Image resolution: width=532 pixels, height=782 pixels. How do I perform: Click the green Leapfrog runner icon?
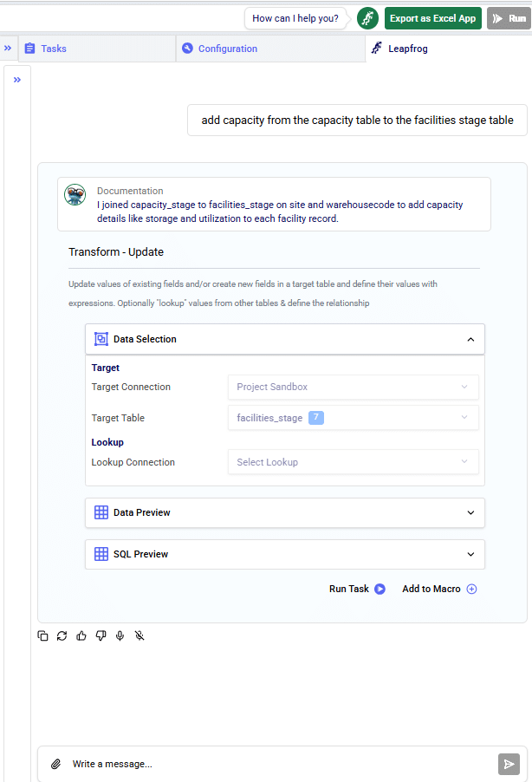click(367, 18)
